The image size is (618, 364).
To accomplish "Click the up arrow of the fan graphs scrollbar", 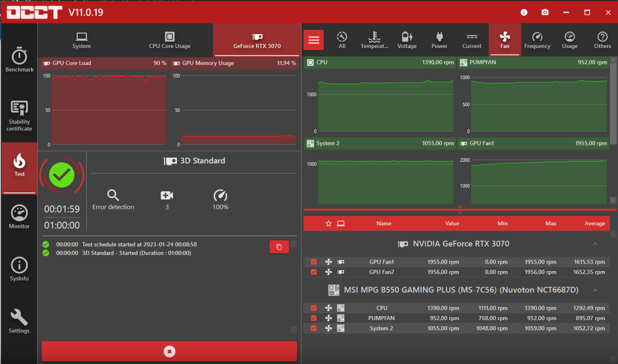I will [614, 60].
